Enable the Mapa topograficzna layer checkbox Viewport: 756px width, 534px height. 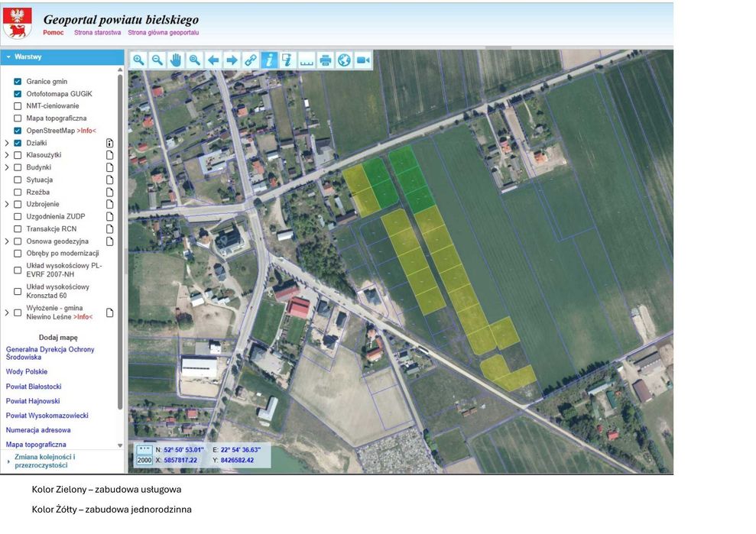tap(18, 118)
